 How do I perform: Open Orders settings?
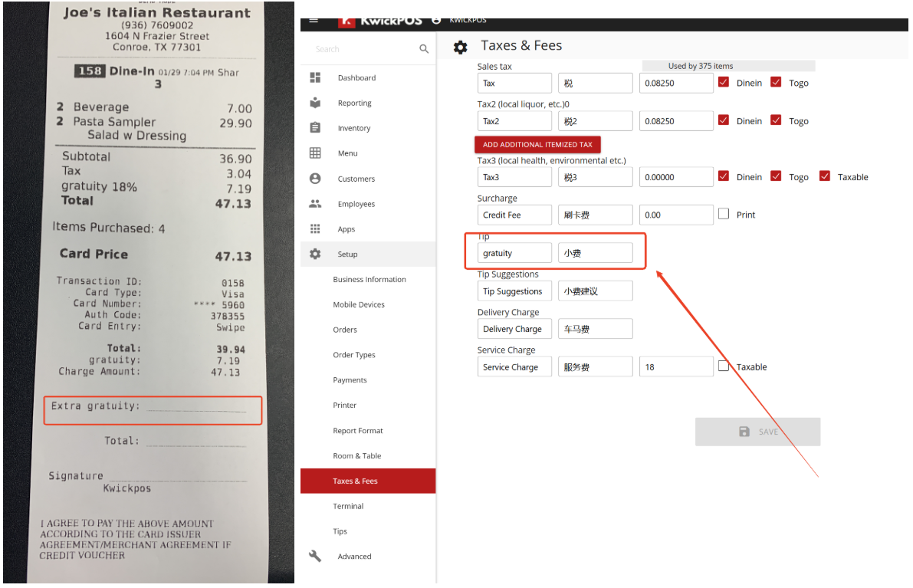point(368,330)
